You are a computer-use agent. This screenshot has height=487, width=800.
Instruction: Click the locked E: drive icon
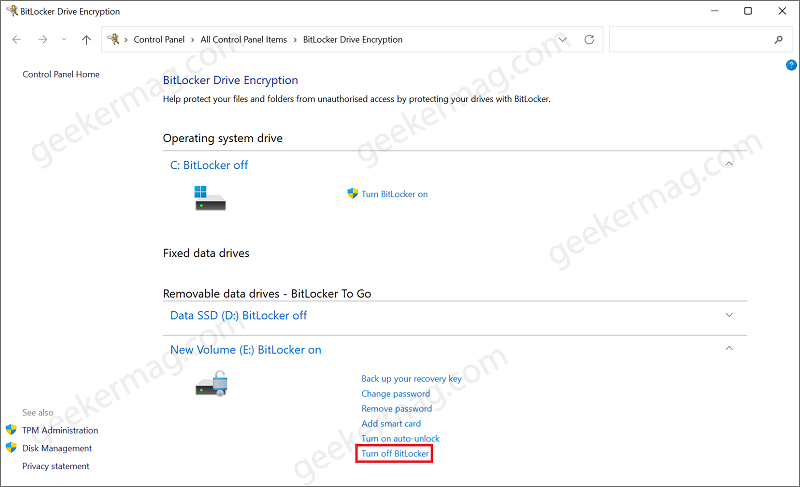[x=212, y=384]
